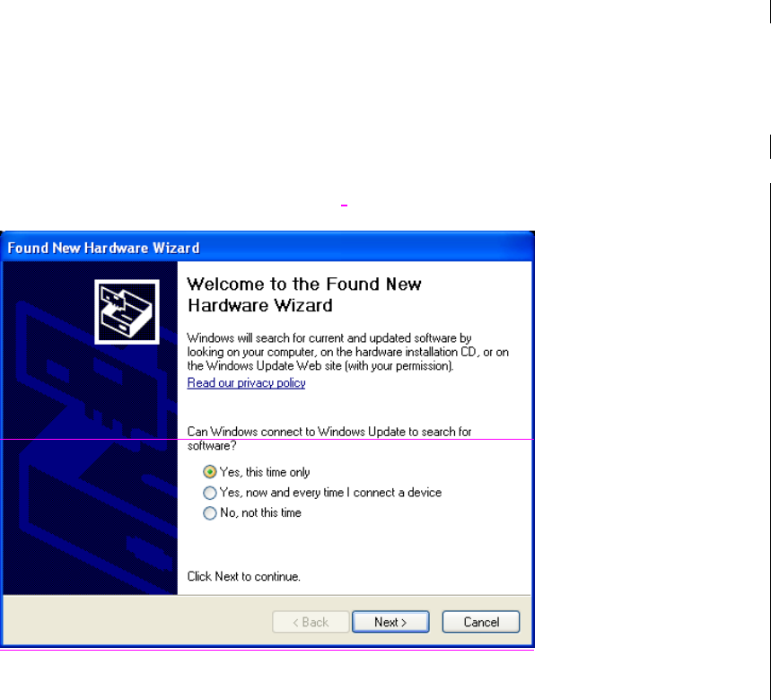Cancel the Found New Hardware Wizard
771x700 pixels.
click(x=481, y=622)
